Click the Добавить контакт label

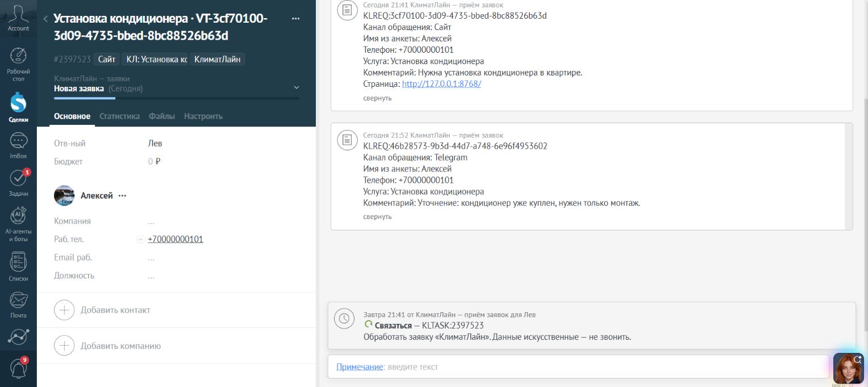(x=115, y=310)
